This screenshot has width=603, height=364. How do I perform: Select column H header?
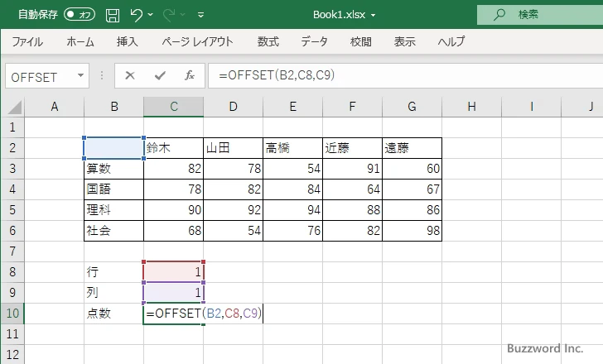(471, 107)
